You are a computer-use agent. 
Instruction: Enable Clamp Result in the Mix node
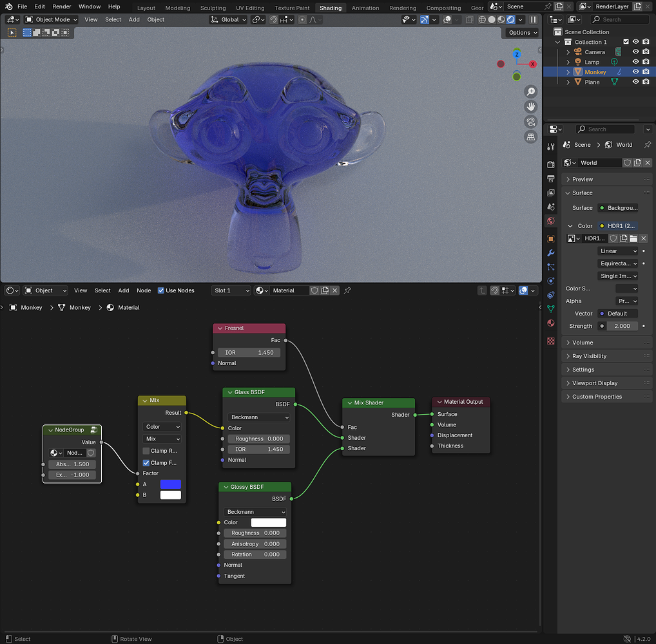coord(146,451)
